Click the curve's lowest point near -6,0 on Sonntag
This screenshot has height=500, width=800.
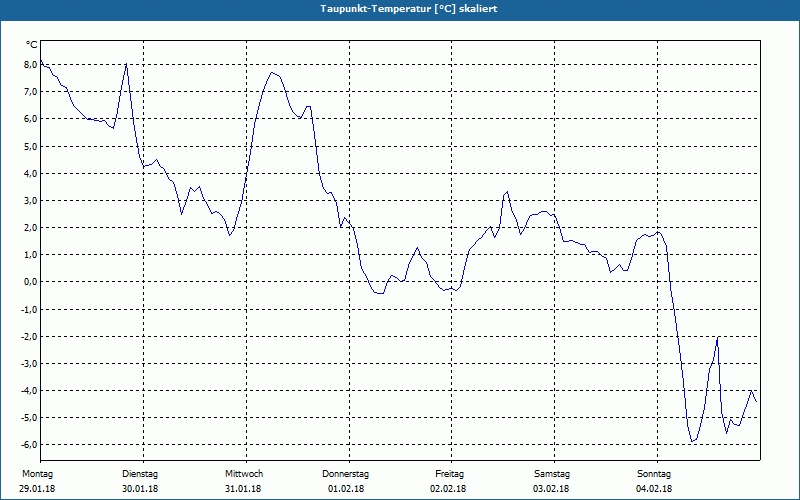[692, 441]
